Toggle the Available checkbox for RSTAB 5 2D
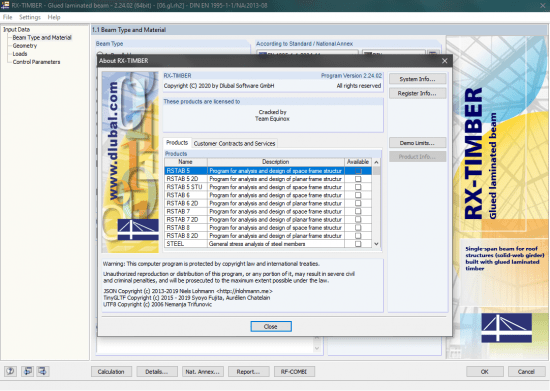 coord(358,179)
